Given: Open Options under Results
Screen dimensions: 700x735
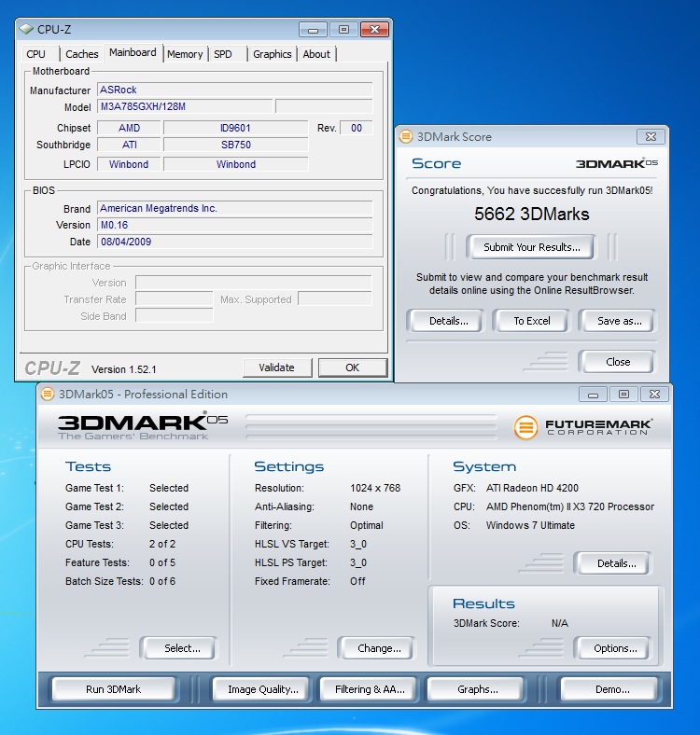Looking at the screenshot, I should [615, 648].
